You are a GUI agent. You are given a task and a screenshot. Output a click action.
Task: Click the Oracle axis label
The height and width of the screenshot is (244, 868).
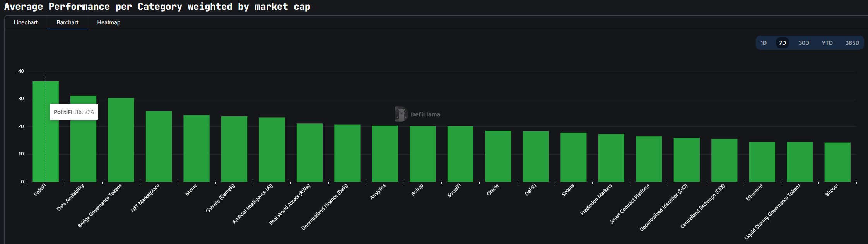point(493,190)
